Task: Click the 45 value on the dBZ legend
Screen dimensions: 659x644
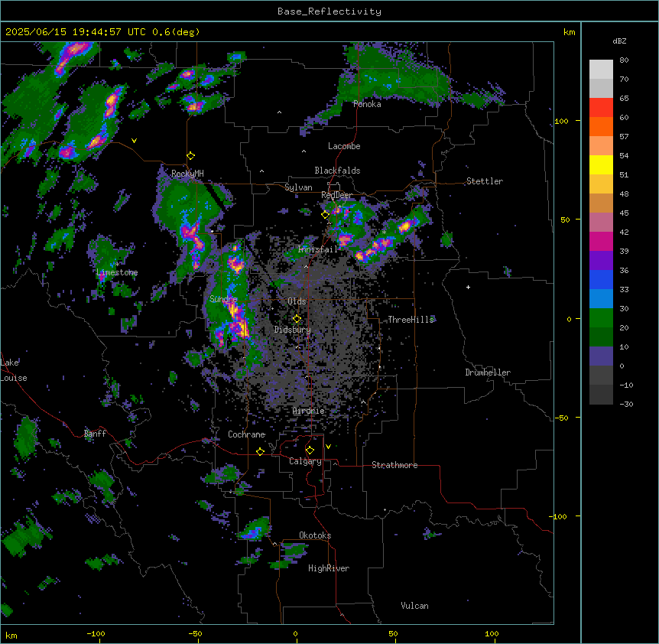Action: (624, 213)
